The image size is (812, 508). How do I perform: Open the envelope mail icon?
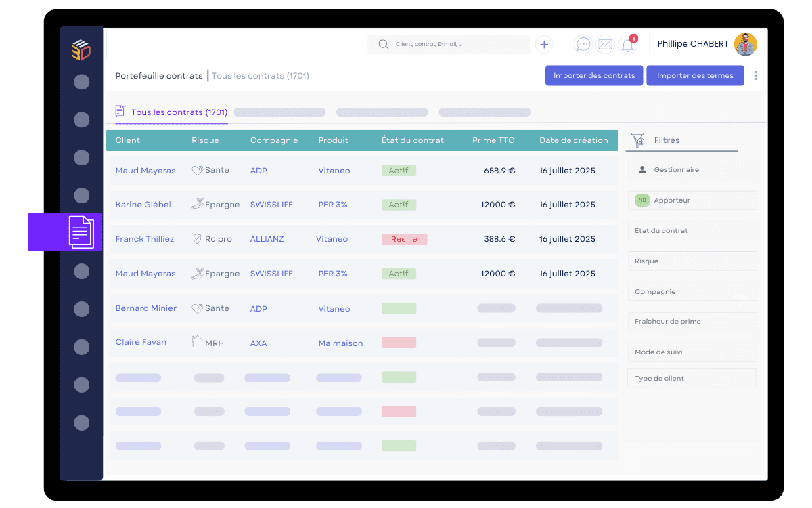pos(605,45)
